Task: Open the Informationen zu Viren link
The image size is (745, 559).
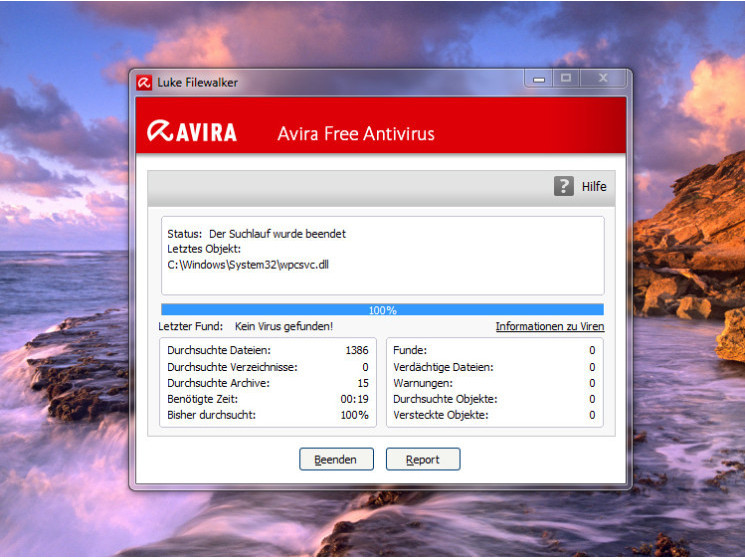Action: [x=550, y=326]
